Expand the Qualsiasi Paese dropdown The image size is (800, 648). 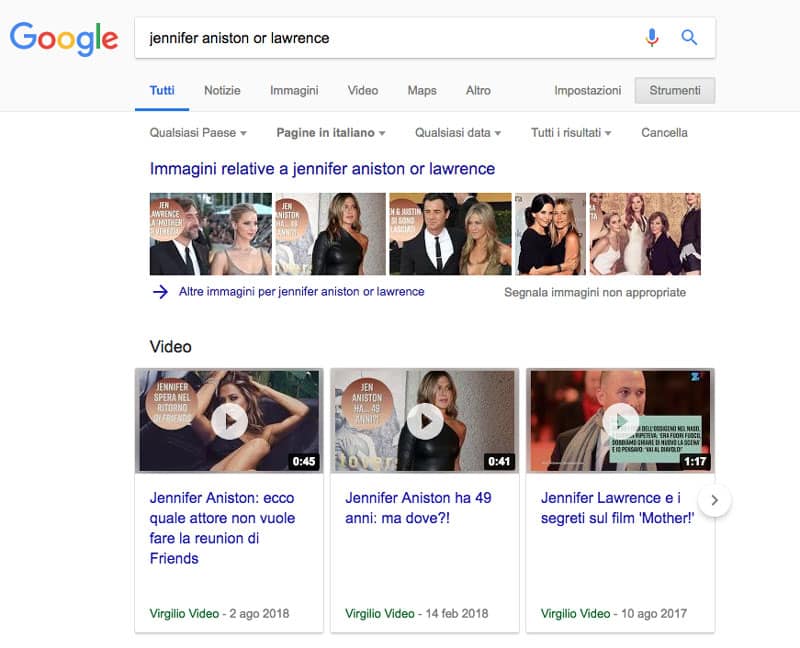point(198,133)
